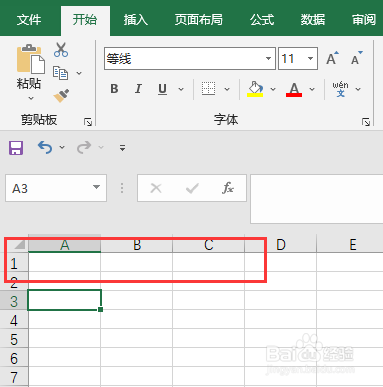Apply yellow fill color bucket
The width and height of the screenshot is (383, 387).
(x=255, y=89)
